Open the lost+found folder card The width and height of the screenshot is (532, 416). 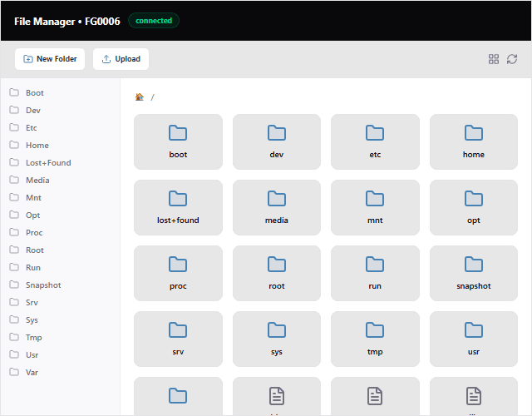click(178, 207)
